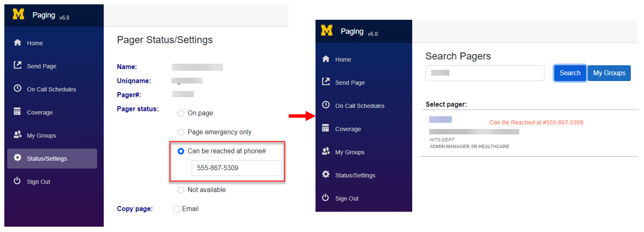This screenshot has width=644, height=232.
Task: Click the phone number input field
Action: coord(236,168)
